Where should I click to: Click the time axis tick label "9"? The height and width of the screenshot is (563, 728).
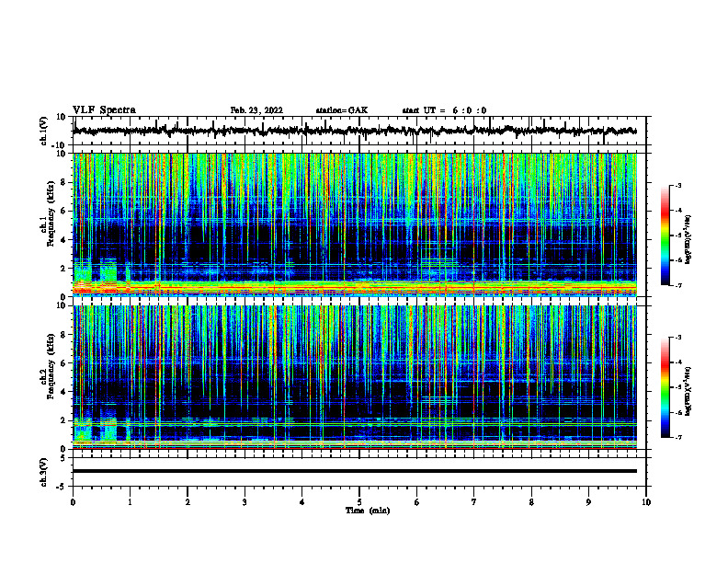tap(588, 502)
